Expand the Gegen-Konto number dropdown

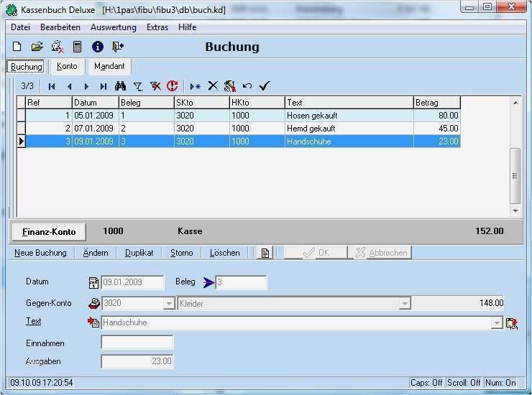[169, 304]
